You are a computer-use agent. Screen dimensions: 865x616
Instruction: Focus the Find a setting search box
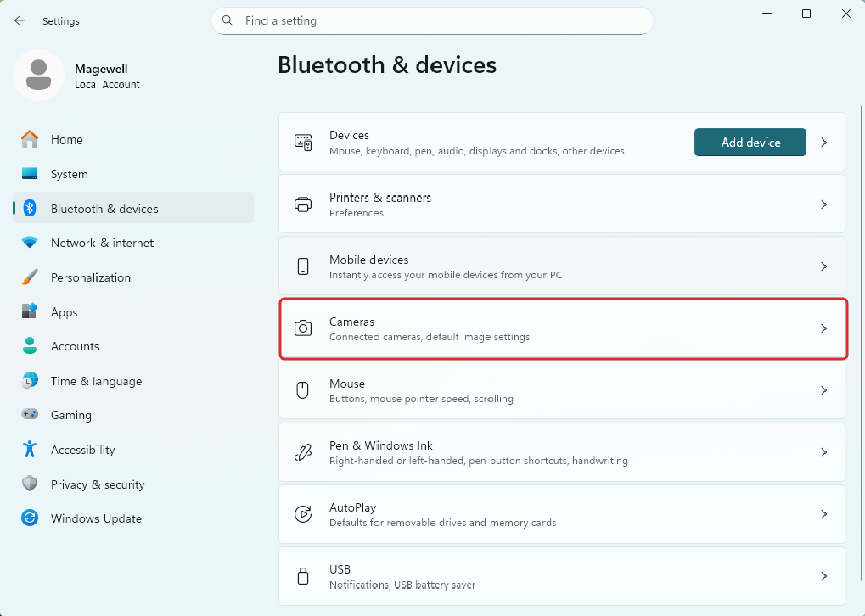pos(441,20)
